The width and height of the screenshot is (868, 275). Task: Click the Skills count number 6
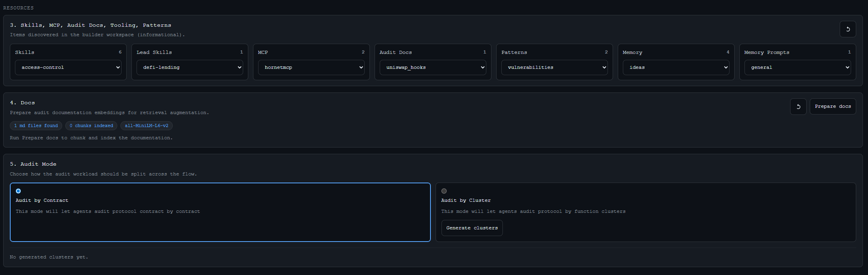point(120,52)
